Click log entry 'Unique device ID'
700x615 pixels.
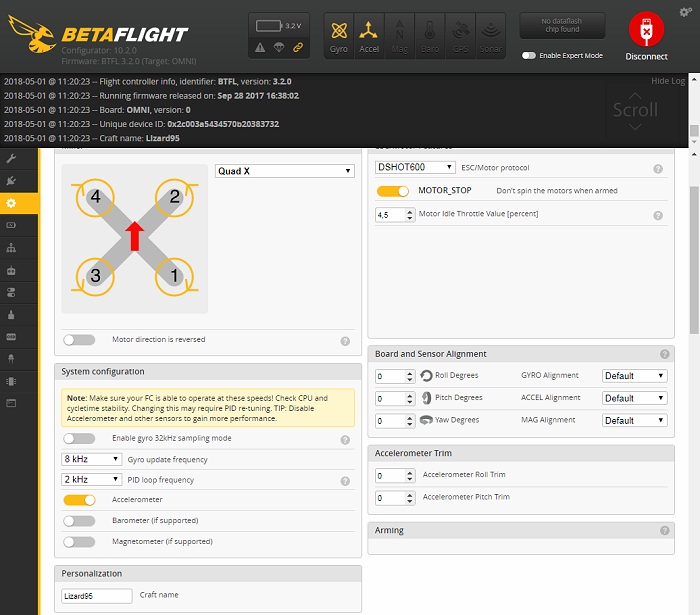point(142,124)
